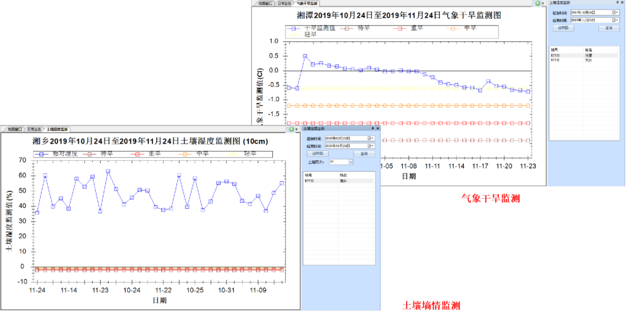The width and height of the screenshot is (644, 316).
Task: Click green plus icon above soil moisture chart
Action: tap(291, 129)
